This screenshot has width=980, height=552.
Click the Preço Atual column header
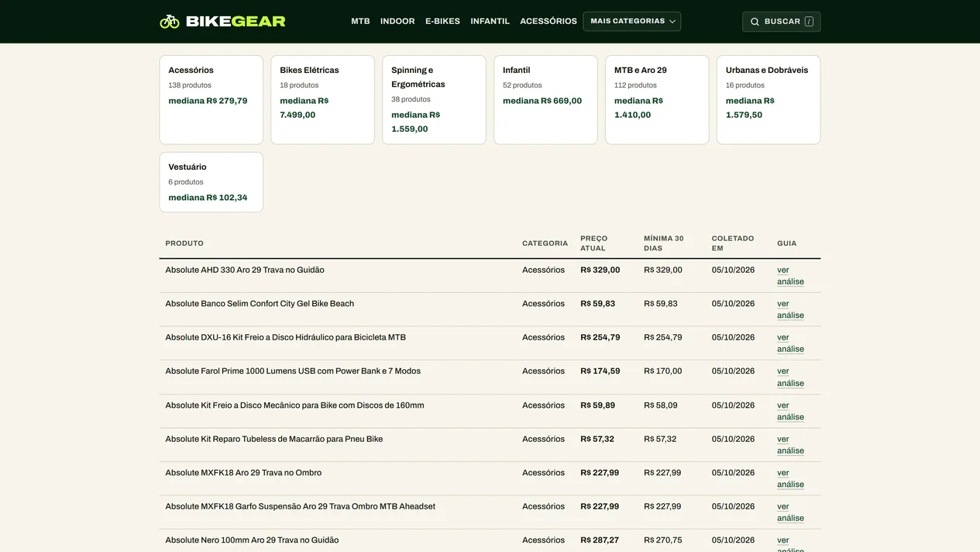(594, 243)
